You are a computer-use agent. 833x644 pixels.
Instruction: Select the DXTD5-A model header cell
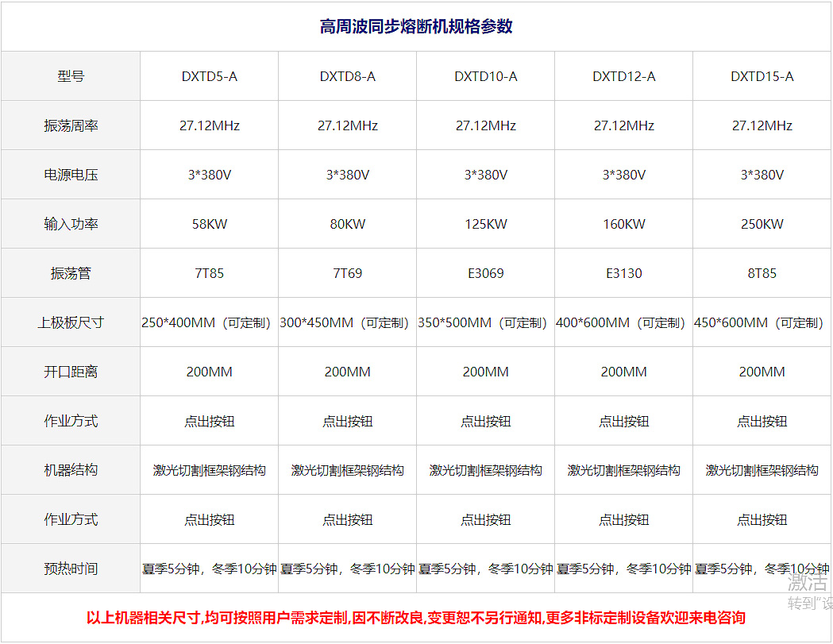point(208,75)
